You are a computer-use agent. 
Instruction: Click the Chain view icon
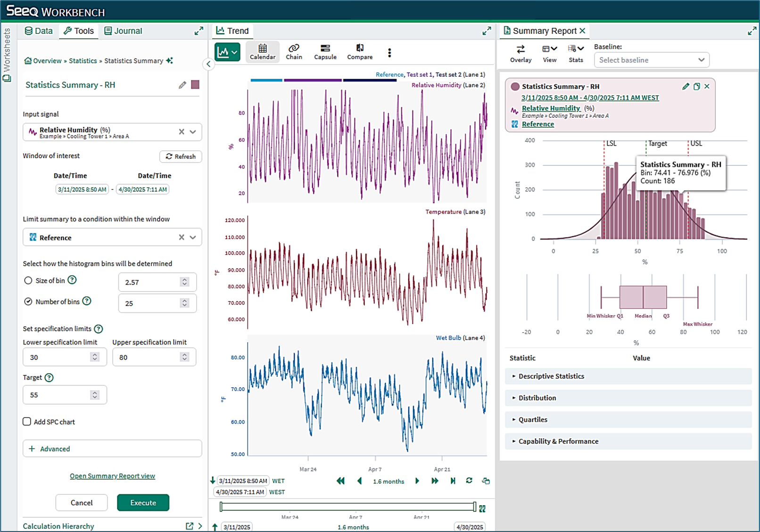[x=294, y=51]
